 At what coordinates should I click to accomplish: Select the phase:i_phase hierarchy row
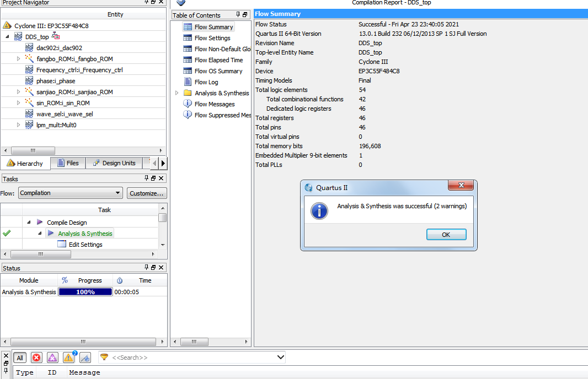[83, 81]
